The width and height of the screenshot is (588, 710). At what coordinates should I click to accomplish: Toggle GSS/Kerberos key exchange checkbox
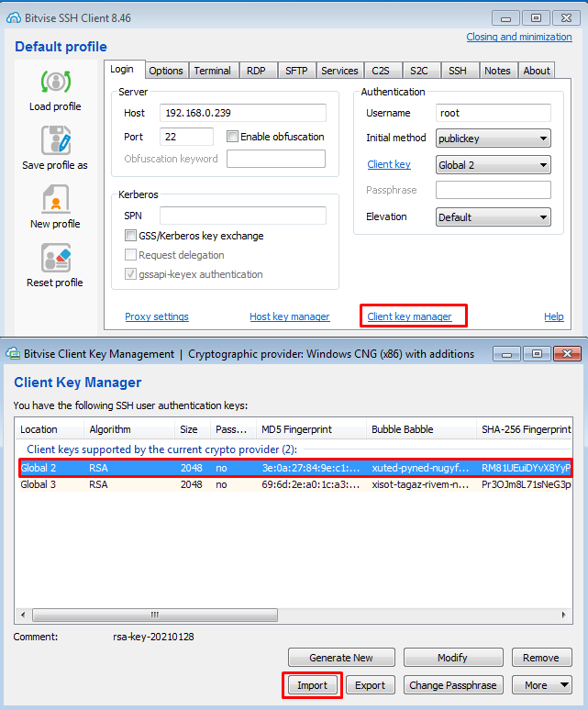click(x=130, y=236)
